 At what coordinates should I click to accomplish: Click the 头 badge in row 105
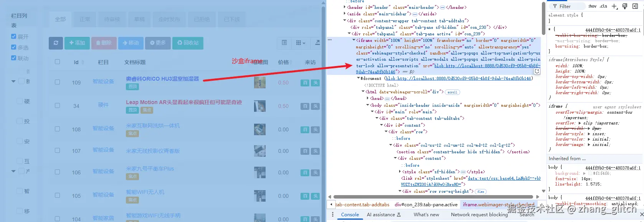pos(315,196)
